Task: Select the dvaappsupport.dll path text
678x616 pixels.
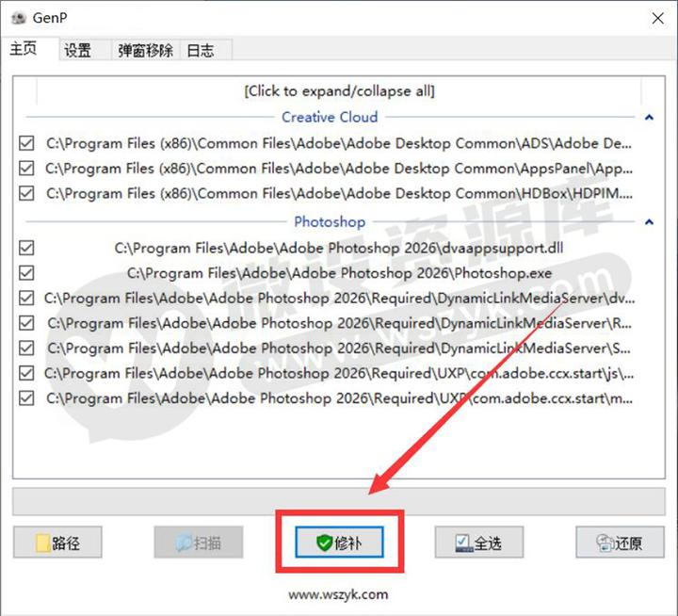Action: pos(339,249)
